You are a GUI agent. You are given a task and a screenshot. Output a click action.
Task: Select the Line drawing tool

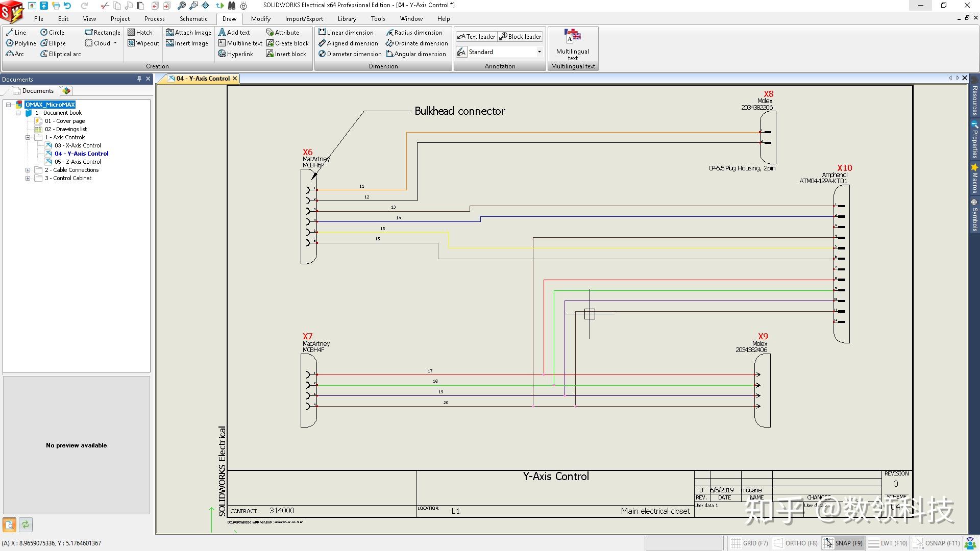point(17,32)
